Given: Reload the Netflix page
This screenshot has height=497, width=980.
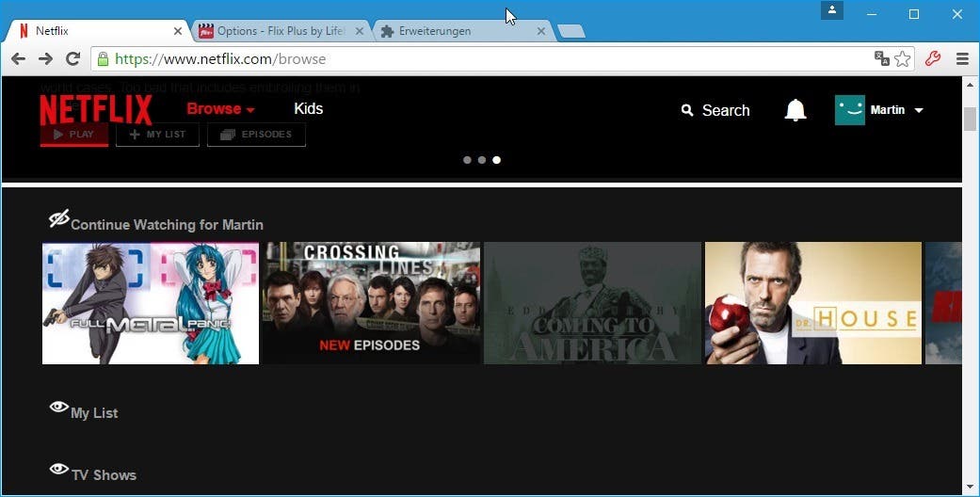Looking at the screenshot, I should 73,58.
